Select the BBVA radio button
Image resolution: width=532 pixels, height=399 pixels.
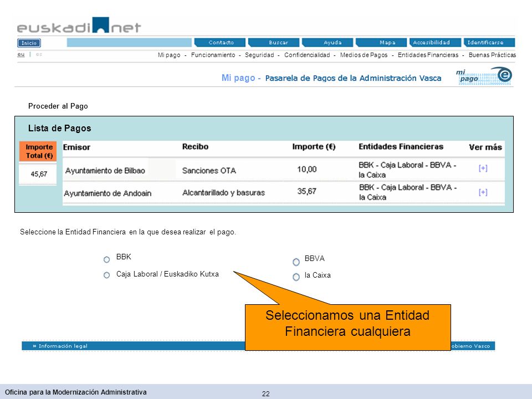click(296, 262)
